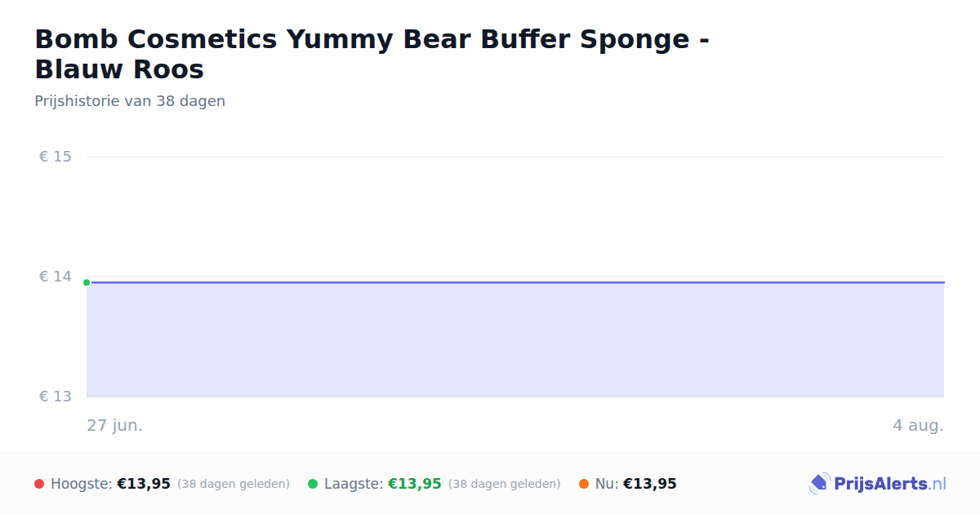980x514 pixels.
Task: Click the PrijsAlerts price tag logo icon
Action: [x=819, y=484]
